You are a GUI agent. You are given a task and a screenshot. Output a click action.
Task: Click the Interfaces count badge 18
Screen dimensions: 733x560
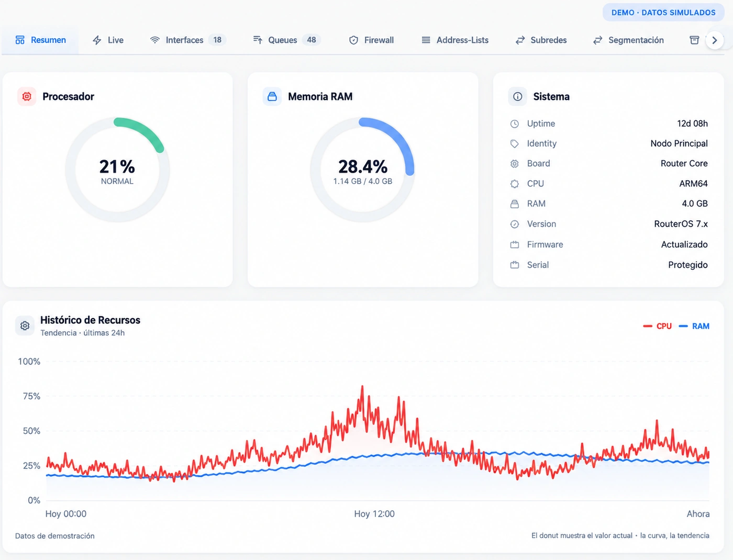[x=217, y=40]
